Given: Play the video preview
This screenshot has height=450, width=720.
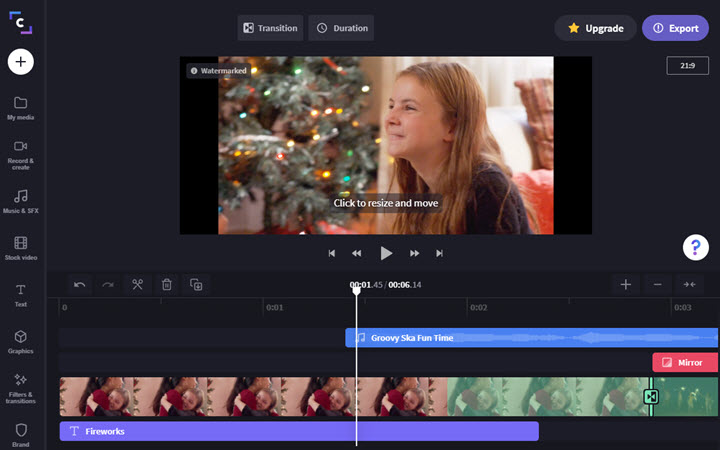Looking at the screenshot, I should [386, 253].
